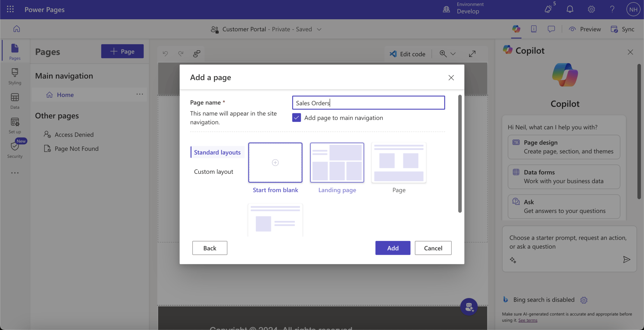This screenshot has height=330, width=644.
Task: Click the send arrow in Copilot chat
Action: coord(627,260)
